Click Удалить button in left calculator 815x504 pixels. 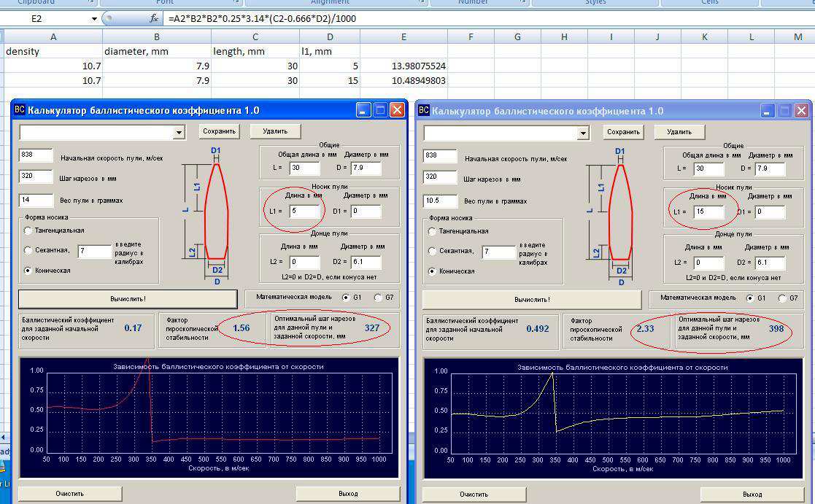coord(275,131)
